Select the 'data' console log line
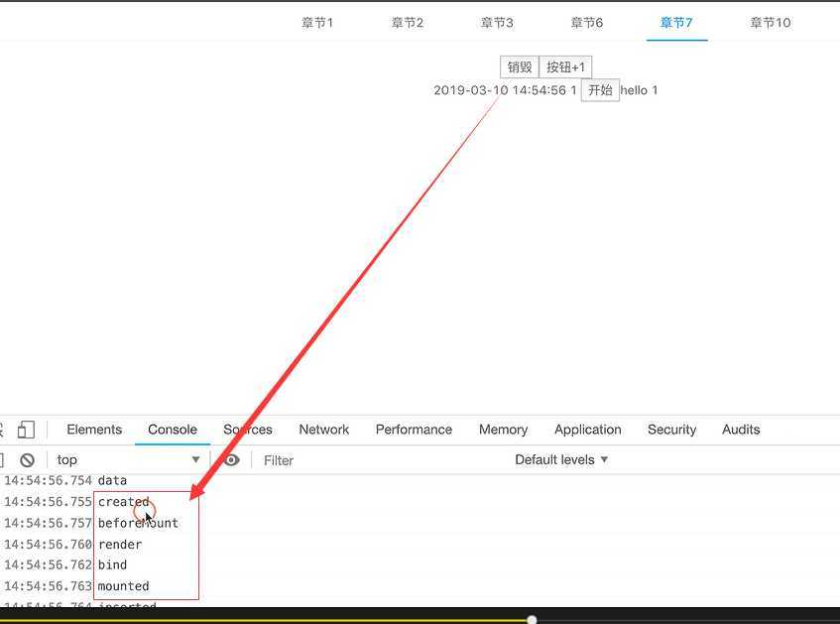The height and width of the screenshot is (624, 840). tap(420, 480)
